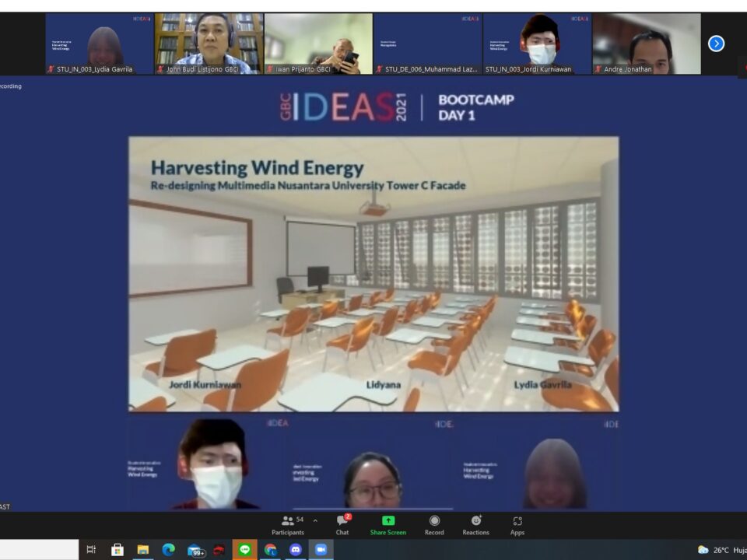Screen dimensions: 747x560
Task: Open the Reactions menu
Action: pos(475,525)
